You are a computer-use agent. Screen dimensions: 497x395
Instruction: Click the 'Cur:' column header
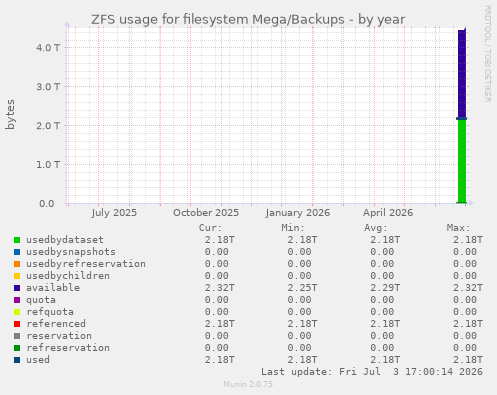210,228
